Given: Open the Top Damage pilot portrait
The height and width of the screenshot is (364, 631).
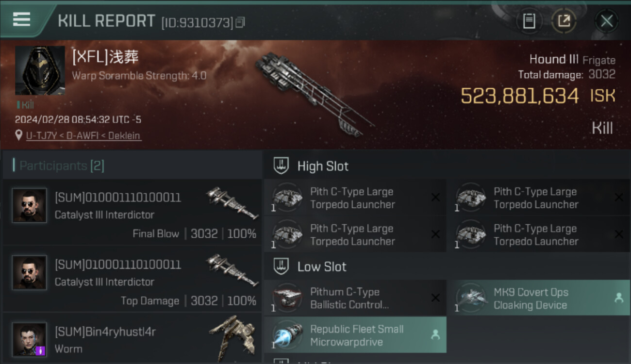Looking at the screenshot, I should [30, 273].
